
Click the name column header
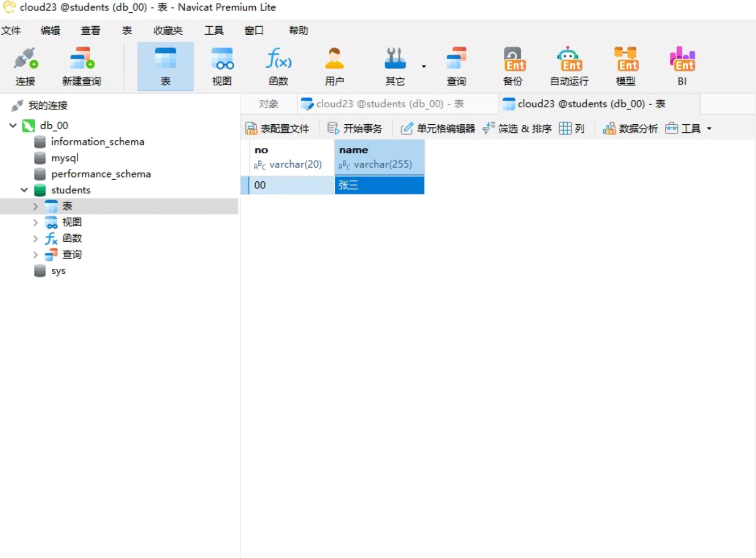click(379, 157)
